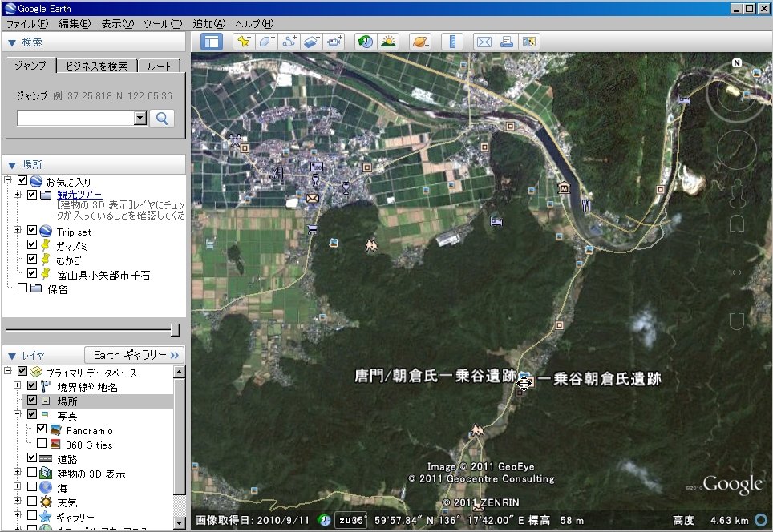Click the add polygon tool

coord(267,42)
